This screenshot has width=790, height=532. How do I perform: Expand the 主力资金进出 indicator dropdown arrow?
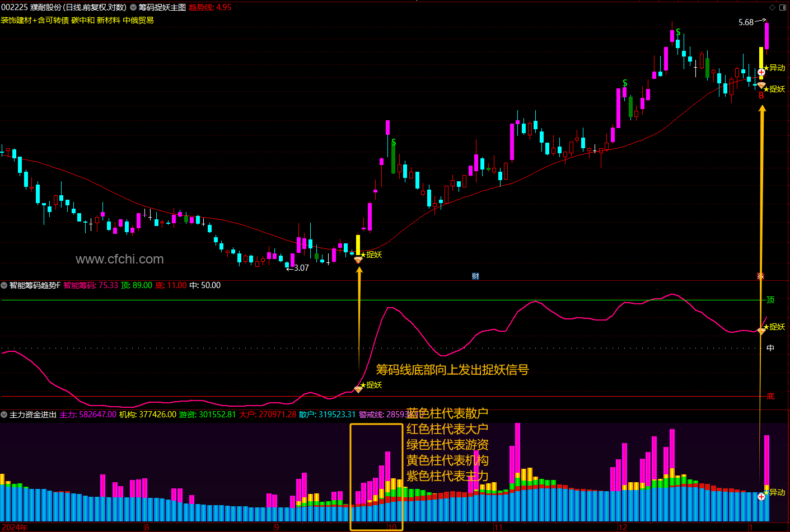click(x=4, y=415)
